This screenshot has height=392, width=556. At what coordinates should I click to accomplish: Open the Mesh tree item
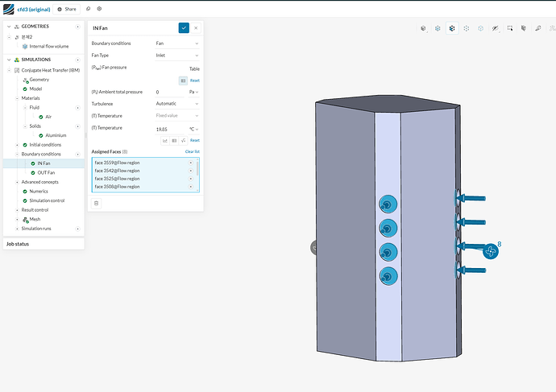35,219
